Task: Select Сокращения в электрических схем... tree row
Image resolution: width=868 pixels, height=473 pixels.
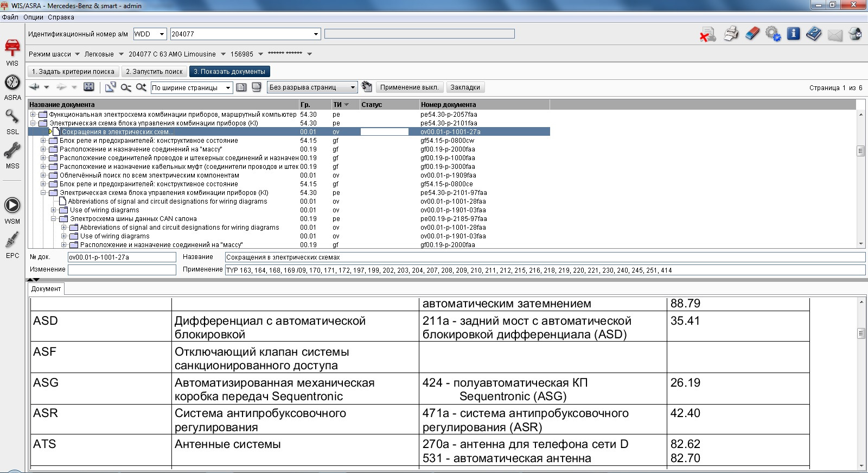Action: (x=289, y=132)
